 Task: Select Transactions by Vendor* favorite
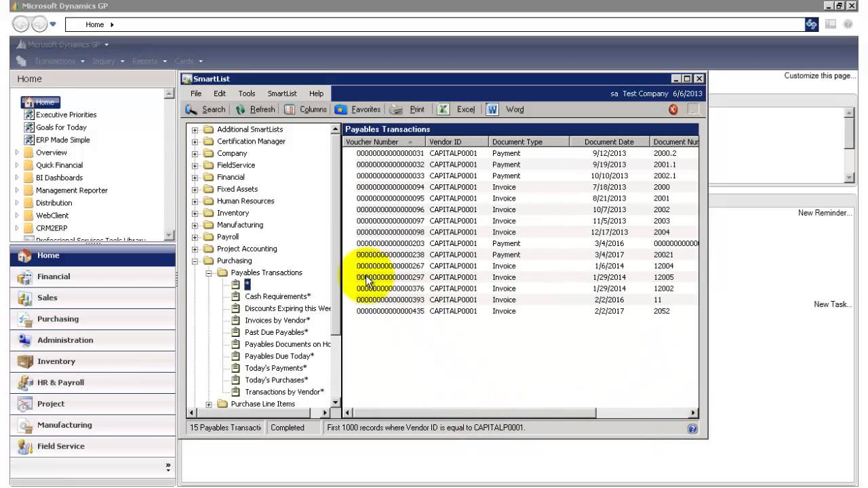(284, 392)
